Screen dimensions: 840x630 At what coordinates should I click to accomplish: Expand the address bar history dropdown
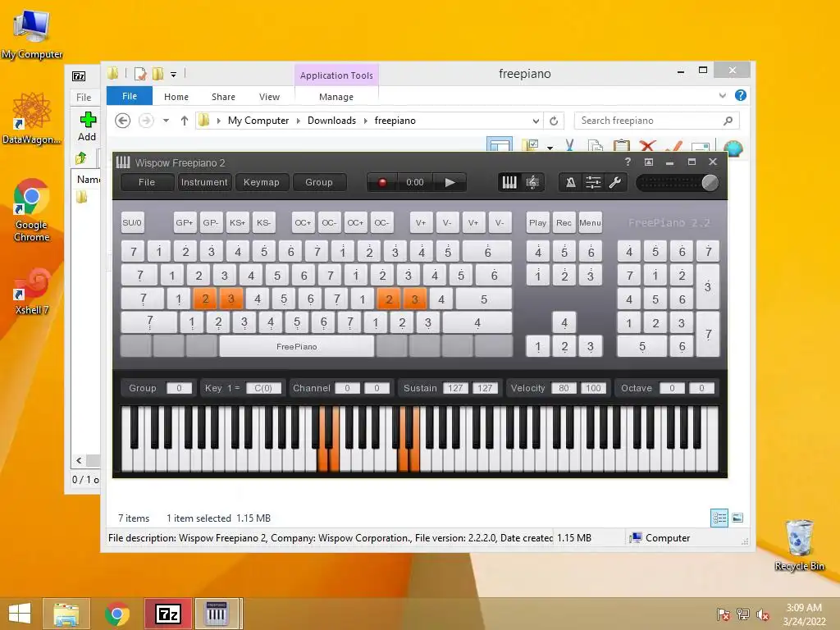(536, 121)
